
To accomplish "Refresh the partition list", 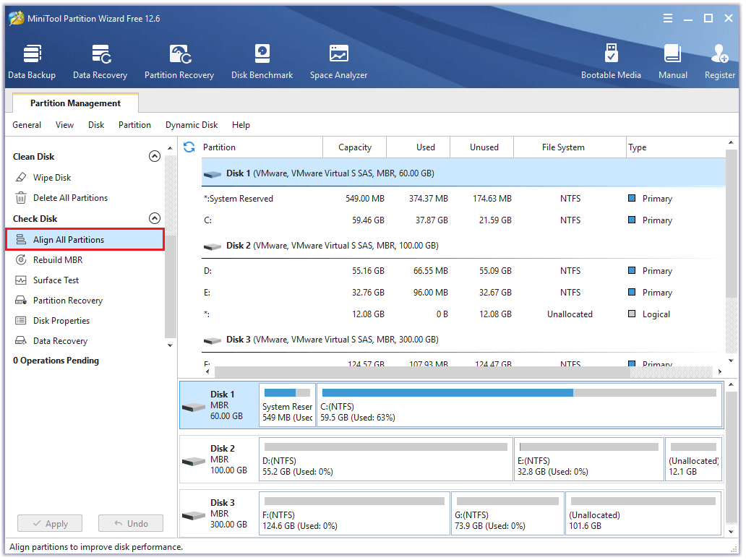I will 189,147.
